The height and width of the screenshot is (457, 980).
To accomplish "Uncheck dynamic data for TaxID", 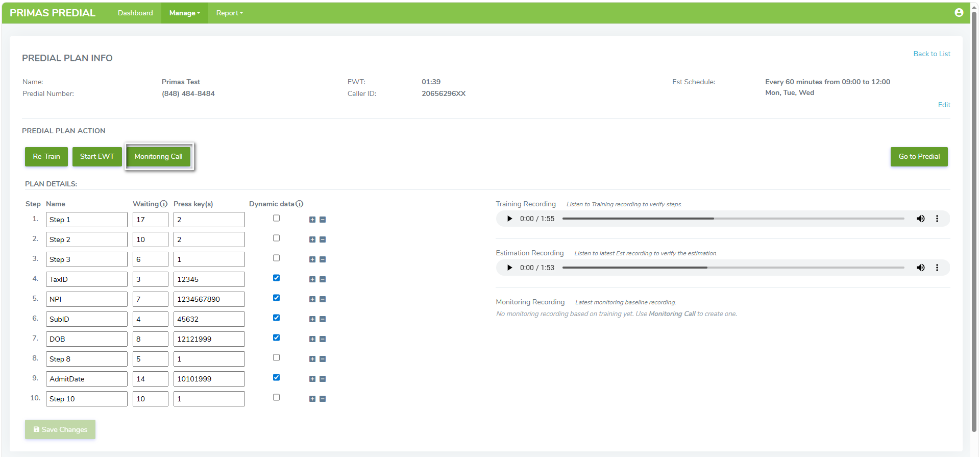I will point(276,278).
